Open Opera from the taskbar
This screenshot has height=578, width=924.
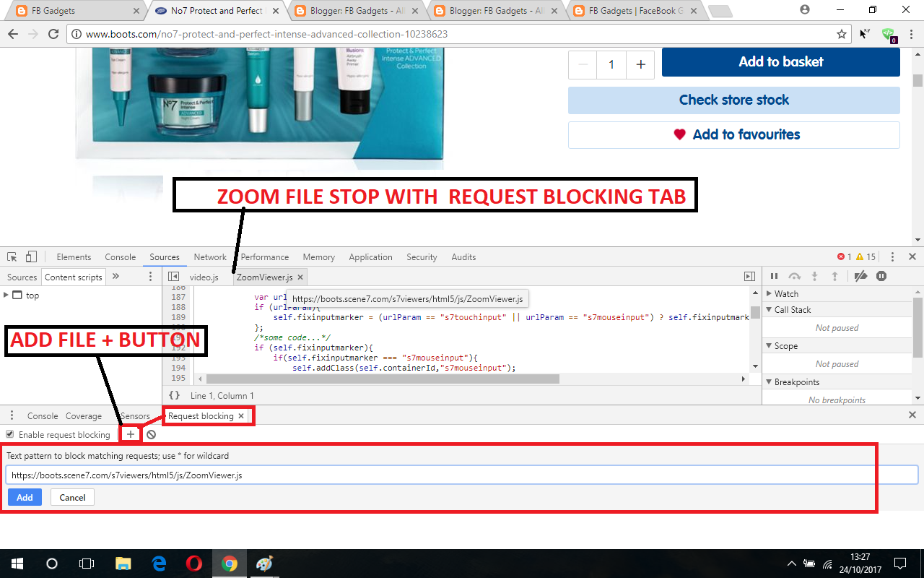[x=193, y=564]
